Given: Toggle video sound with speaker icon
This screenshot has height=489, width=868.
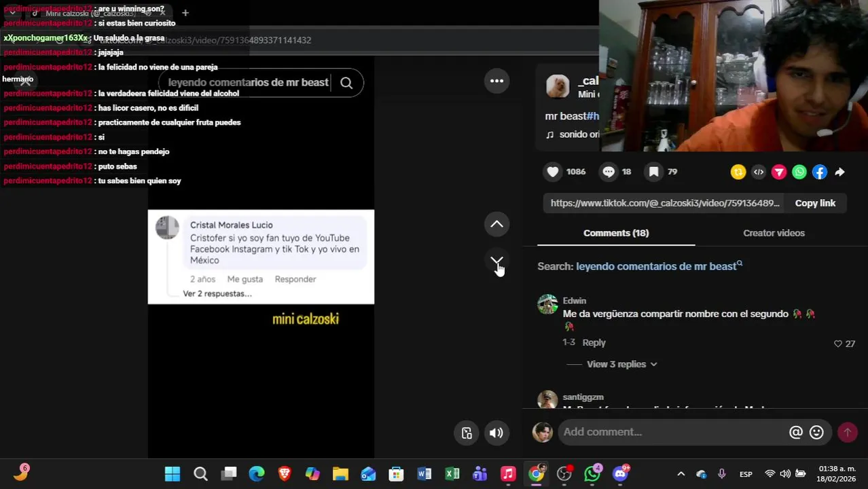Looking at the screenshot, I should pyautogui.click(x=496, y=433).
